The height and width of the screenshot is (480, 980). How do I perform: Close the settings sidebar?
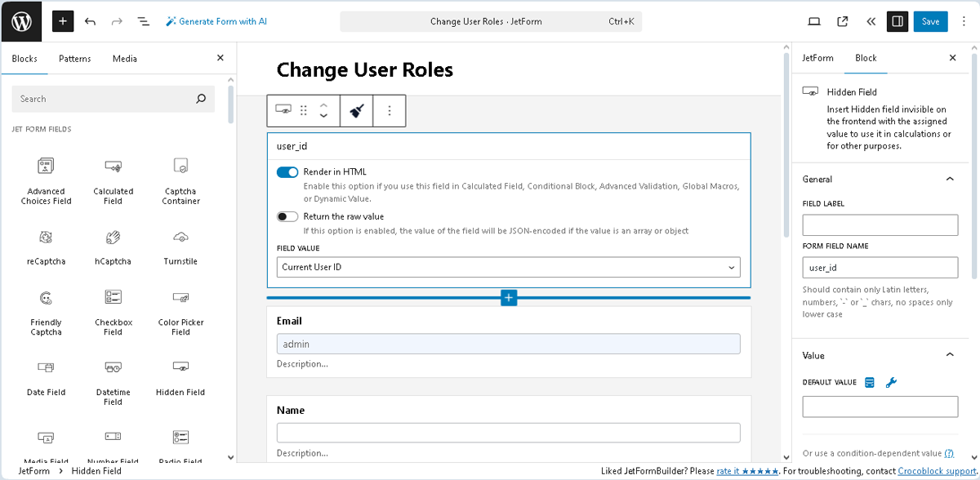[x=952, y=58]
